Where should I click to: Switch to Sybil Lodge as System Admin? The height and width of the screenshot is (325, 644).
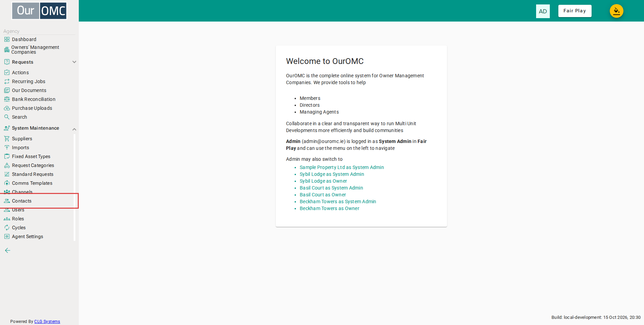(x=332, y=174)
